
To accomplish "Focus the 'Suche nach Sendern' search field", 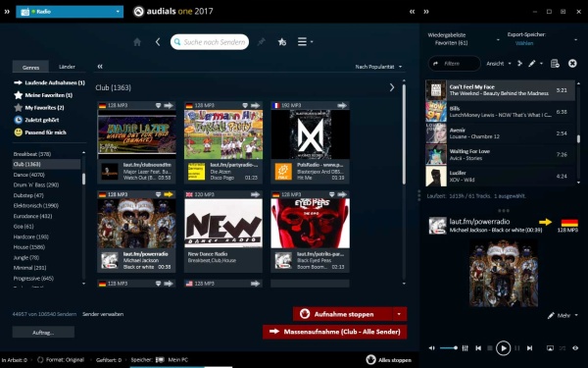I will click(210, 42).
